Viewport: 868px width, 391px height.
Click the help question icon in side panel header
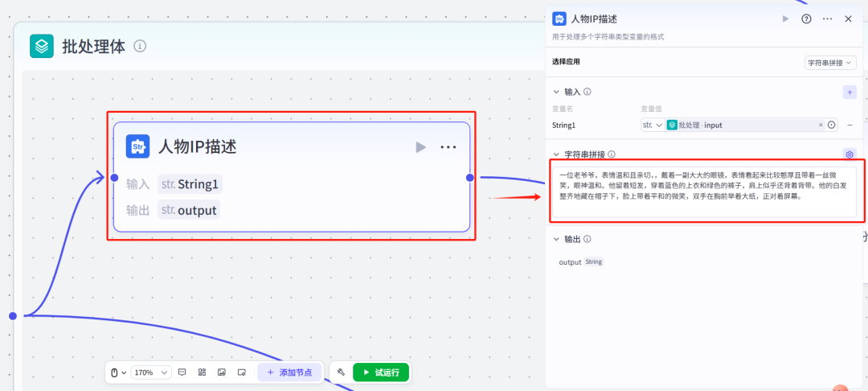click(x=807, y=19)
